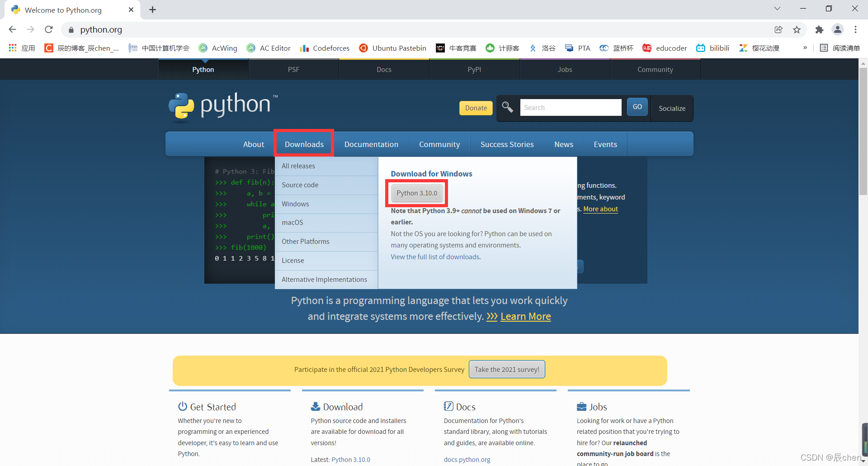Viewport: 868px width, 466px height.
Task: Open the Documentation navigation menu
Action: click(371, 144)
